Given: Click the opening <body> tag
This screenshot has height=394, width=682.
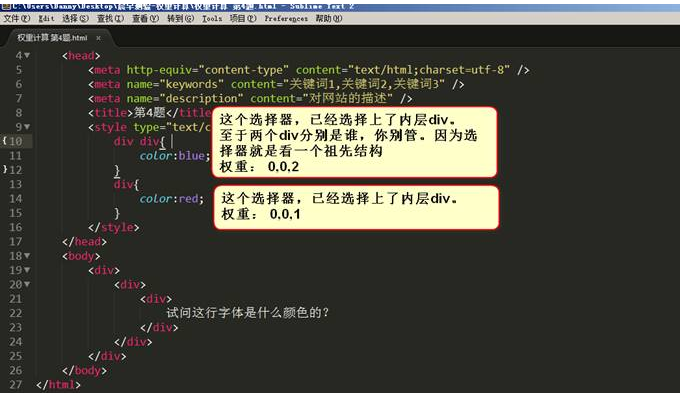Looking at the screenshot, I should pyautogui.click(x=81, y=256).
